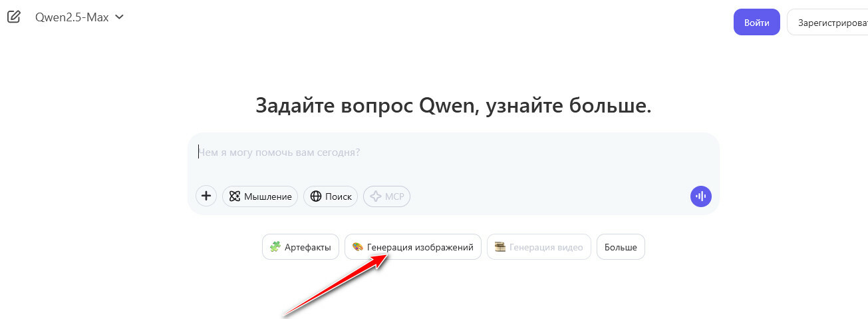Click the Зарегистрироваться button
The width and height of the screenshot is (868, 319).
point(827,22)
